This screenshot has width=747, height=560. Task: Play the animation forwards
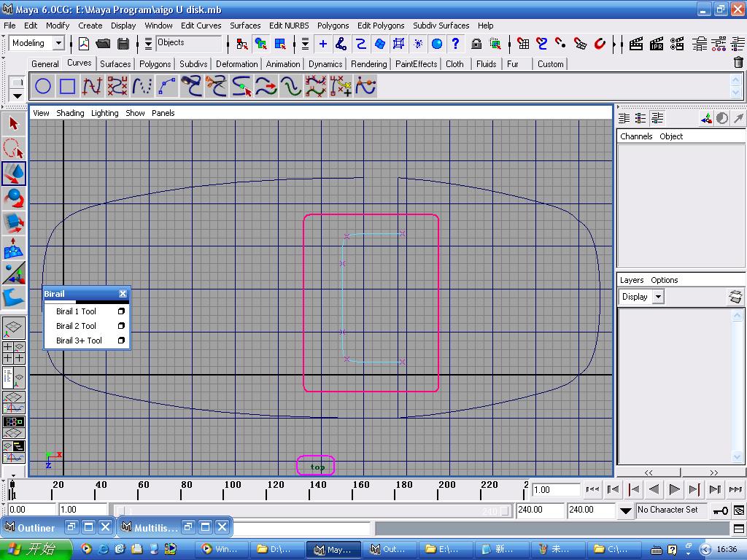(x=674, y=489)
